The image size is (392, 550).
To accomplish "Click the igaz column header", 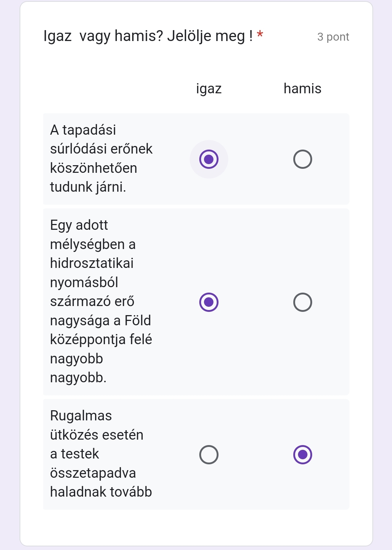I will coord(209,89).
